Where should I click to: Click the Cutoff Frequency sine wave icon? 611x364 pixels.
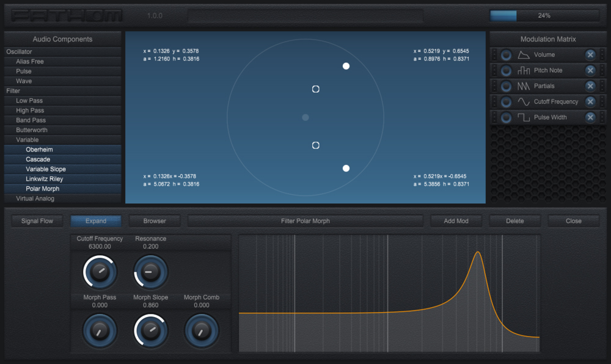tap(524, 101)
